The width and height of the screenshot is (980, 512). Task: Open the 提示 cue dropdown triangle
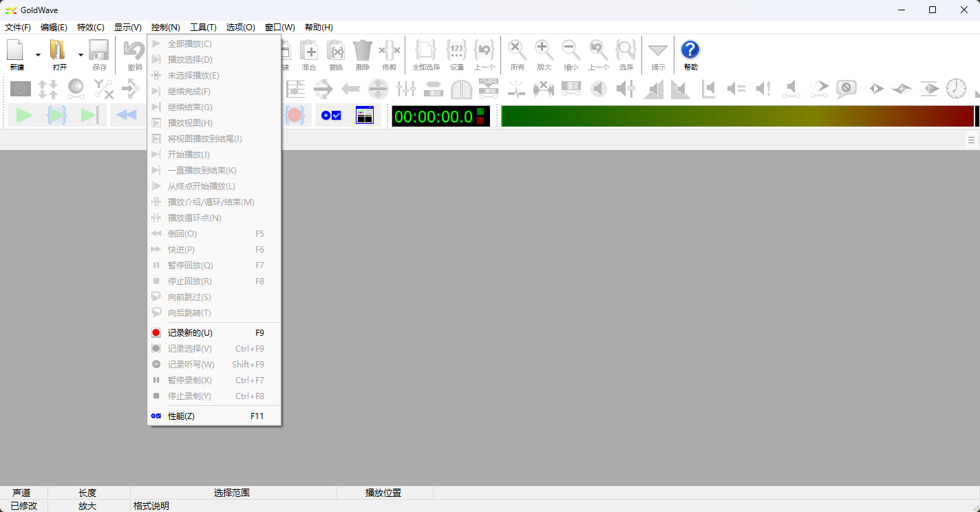[x=658, y=51]
